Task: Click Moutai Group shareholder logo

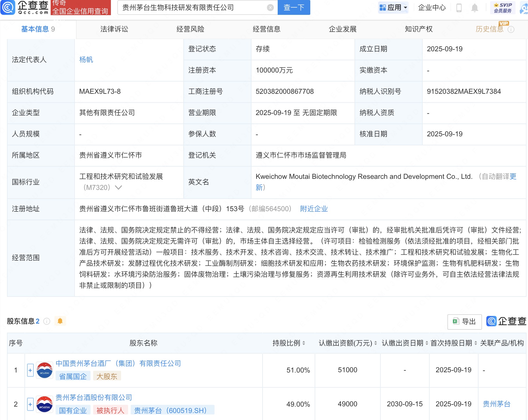Action: click(x=45, y=370)
